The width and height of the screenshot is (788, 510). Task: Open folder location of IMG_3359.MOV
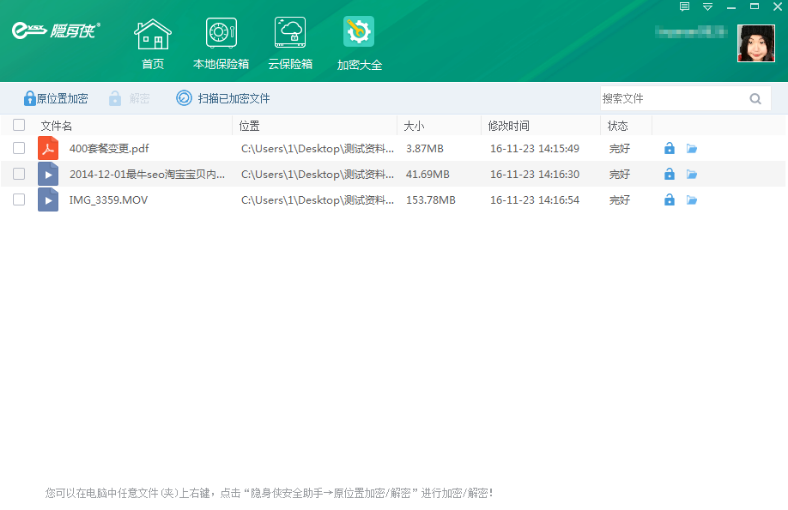pyautogui.click(x=691, y=200)
